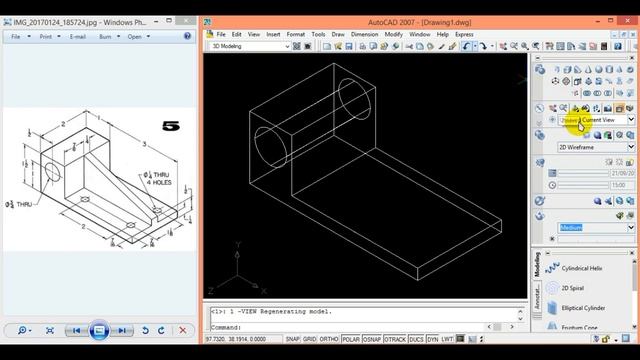Toggle GRID display in status bar
This screenshot has width=640, height=360.
[309, 339]
